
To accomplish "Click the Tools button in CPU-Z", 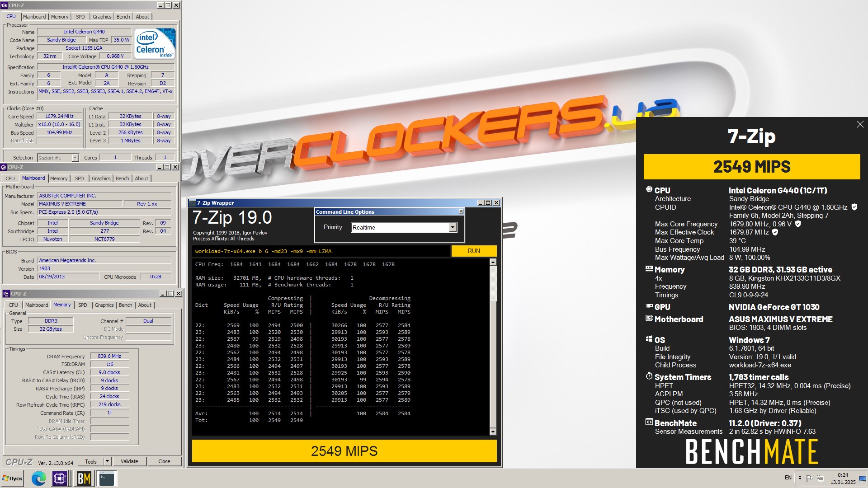I will 91,461.
